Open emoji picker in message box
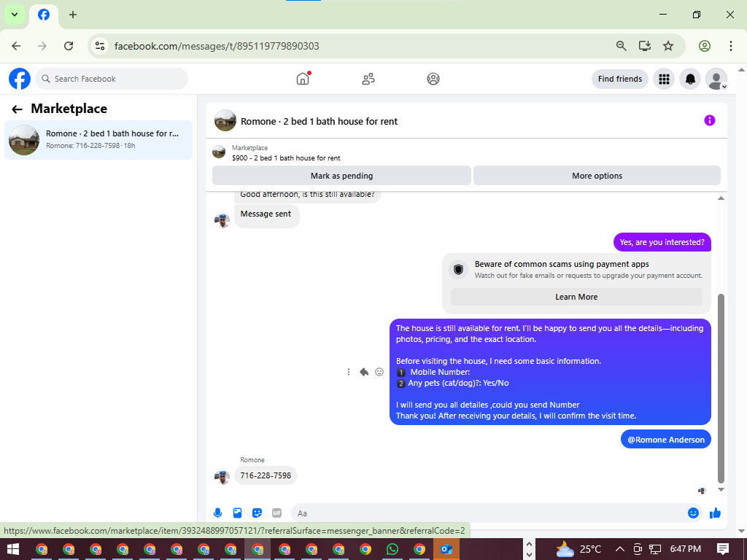Viewport: 747px width, 560px height. point(693,513)
